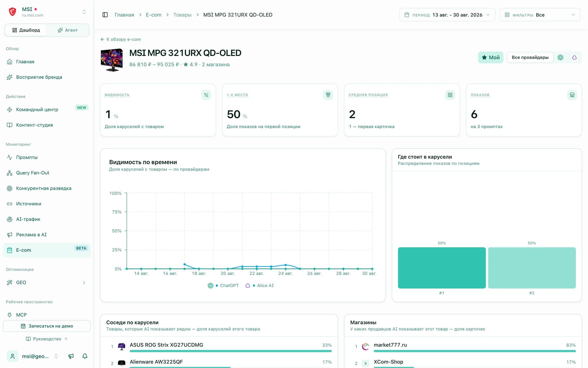Open Источники page
Image resolution: width=588 pixels, height=368 pixels.
pyautogui.click(x=47, y=204)
